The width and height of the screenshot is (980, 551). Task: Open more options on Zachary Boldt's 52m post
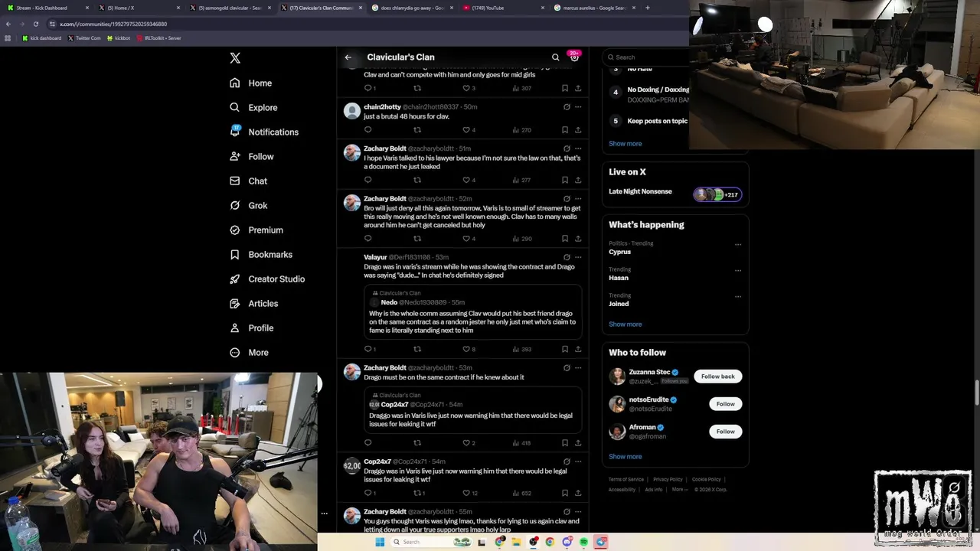pyautogui.click(x=578, y=199)
